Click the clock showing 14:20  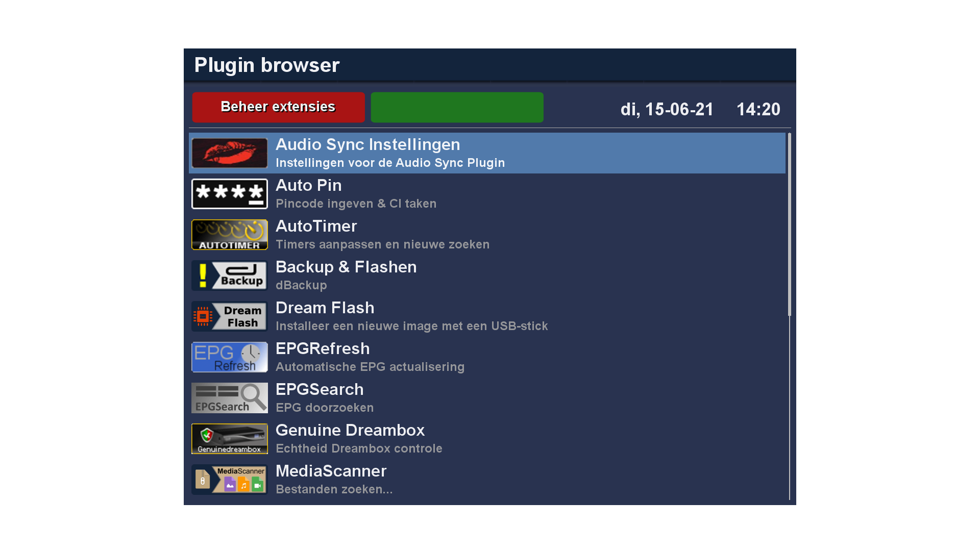758,109
